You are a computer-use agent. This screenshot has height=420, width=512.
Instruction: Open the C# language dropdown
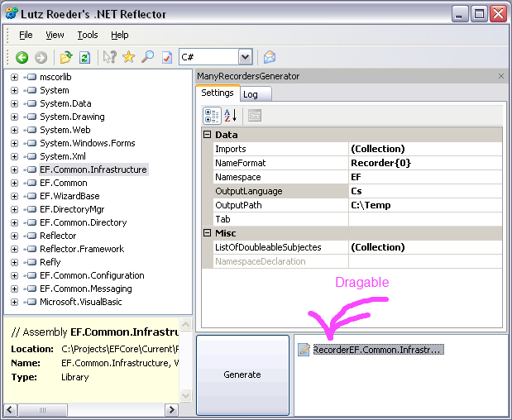(x=245, y=57)
